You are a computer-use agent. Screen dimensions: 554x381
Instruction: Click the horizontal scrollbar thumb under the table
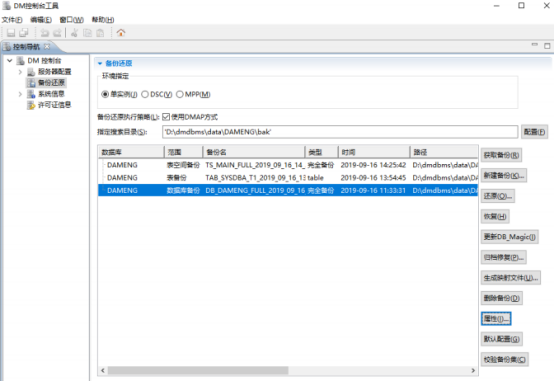click(198, 370)
